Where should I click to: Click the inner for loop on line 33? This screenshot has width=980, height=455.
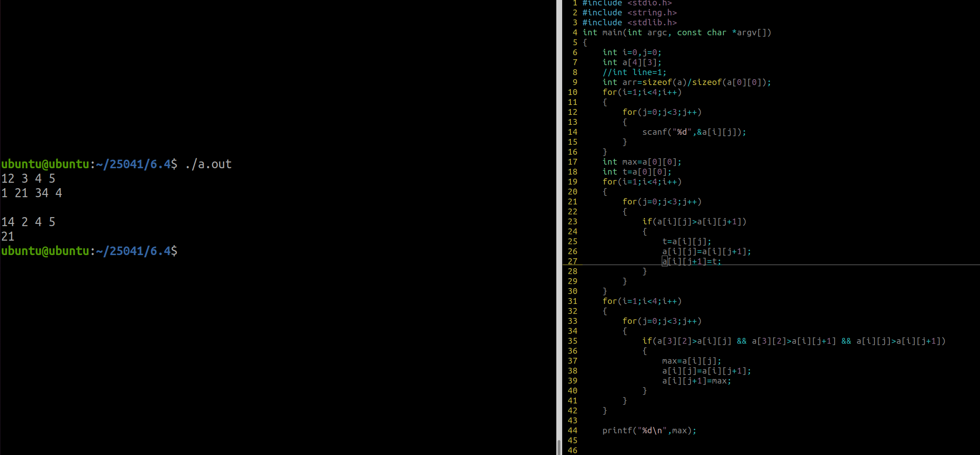pyautogui.click(x=662, y=321)
